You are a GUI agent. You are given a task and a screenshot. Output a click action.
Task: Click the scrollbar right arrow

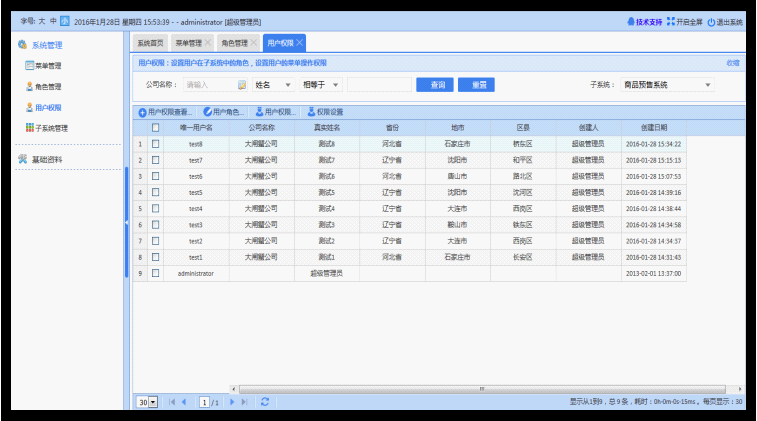coord(740,389)
